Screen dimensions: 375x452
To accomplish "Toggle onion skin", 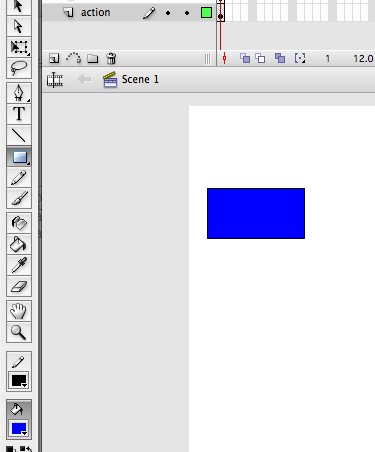I will (245, 58).
